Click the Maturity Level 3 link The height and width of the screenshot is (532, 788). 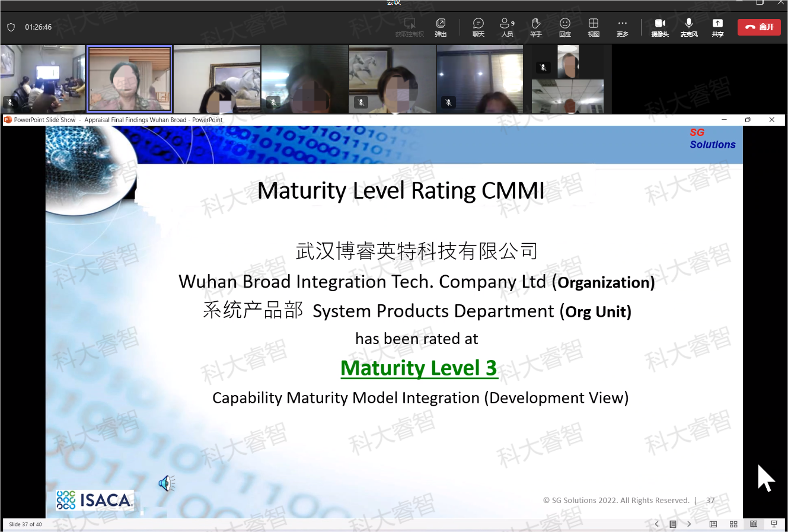pos(419,368)
